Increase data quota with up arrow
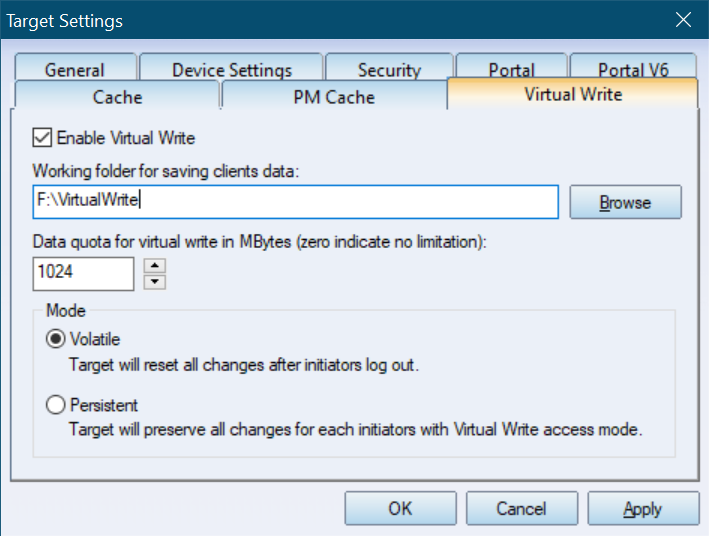 point(155,266)
